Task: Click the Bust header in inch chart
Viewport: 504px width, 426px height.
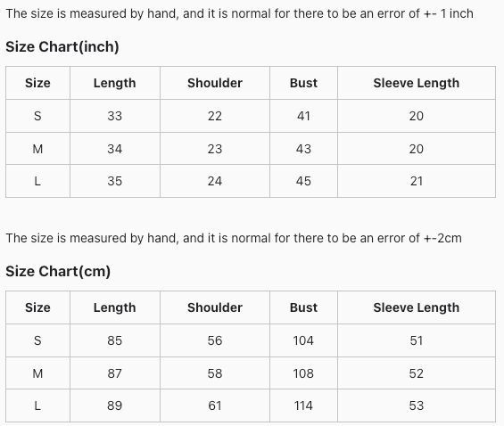Action: (x=303, y=83)
